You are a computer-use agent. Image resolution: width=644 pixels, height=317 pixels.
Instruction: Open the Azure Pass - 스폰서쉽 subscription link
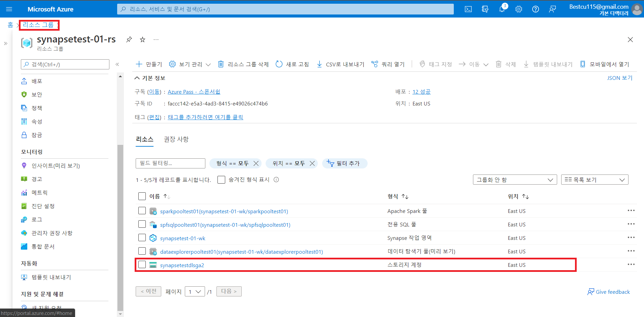(x=194, y=92)
